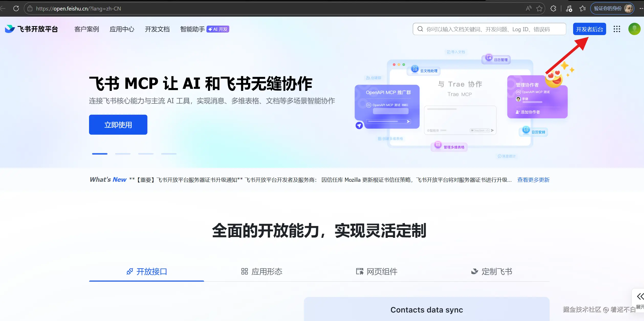
Task: Click the read aloud icon in address bar
Action: click(x=528, y=8)
